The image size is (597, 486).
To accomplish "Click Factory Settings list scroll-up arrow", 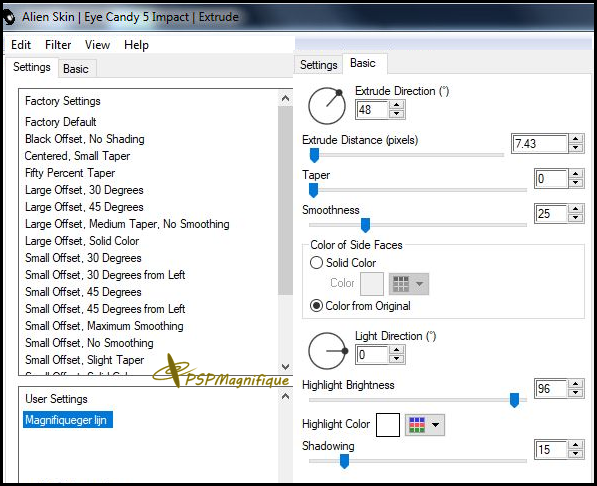I will tap(285, 99).
